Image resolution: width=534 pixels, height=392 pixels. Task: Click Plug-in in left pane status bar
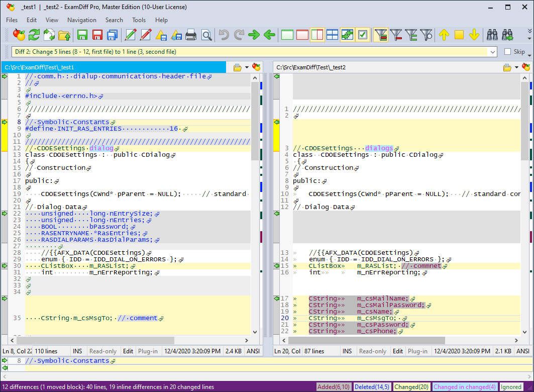coord(148,351)
